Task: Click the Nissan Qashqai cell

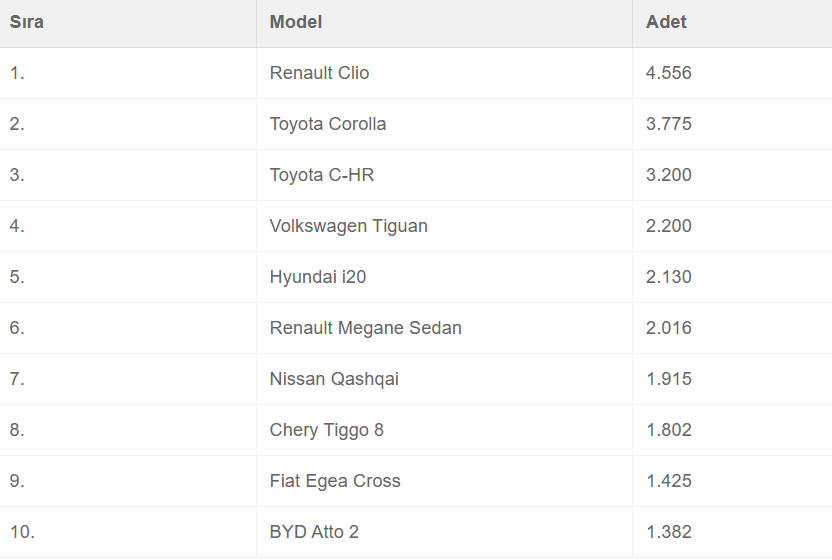Action: coord(334,379)
